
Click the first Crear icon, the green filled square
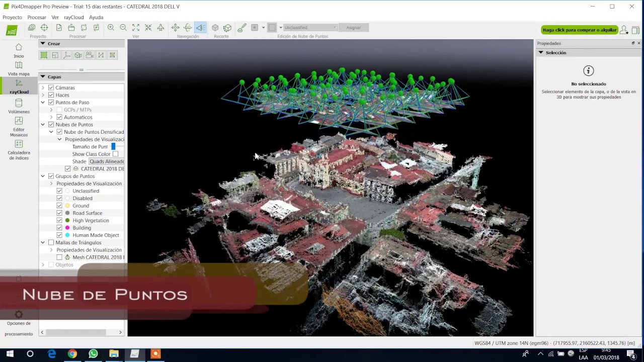(x=44, y=55)
